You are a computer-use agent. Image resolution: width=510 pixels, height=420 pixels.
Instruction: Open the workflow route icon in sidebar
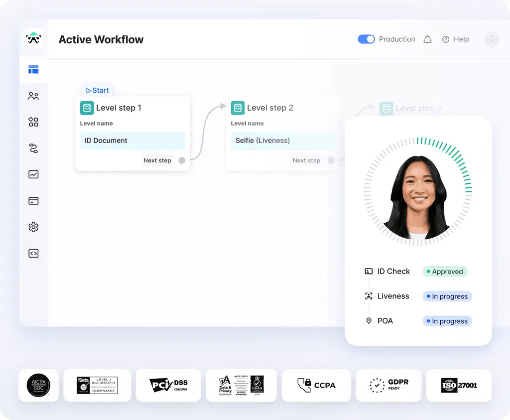[x=33, y=148]
